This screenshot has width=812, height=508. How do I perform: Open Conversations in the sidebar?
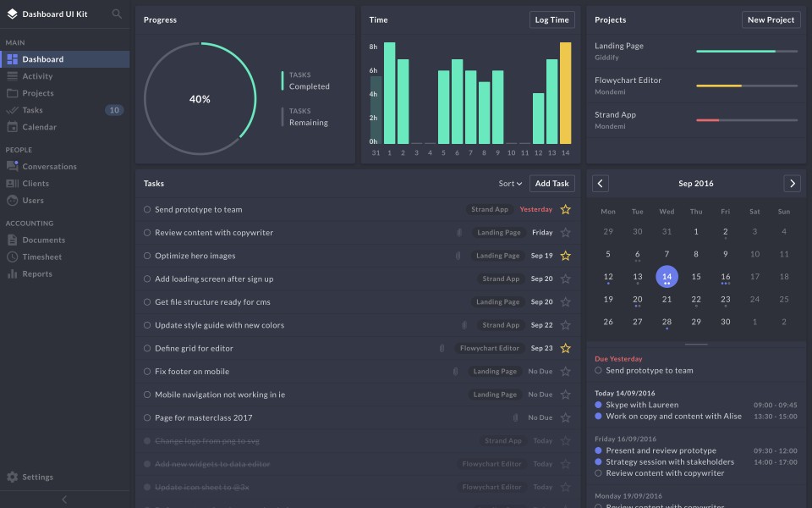point(65,167)
